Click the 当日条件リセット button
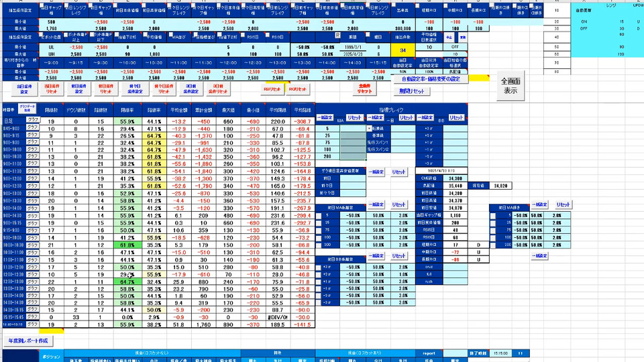 (x=52, y=88)
